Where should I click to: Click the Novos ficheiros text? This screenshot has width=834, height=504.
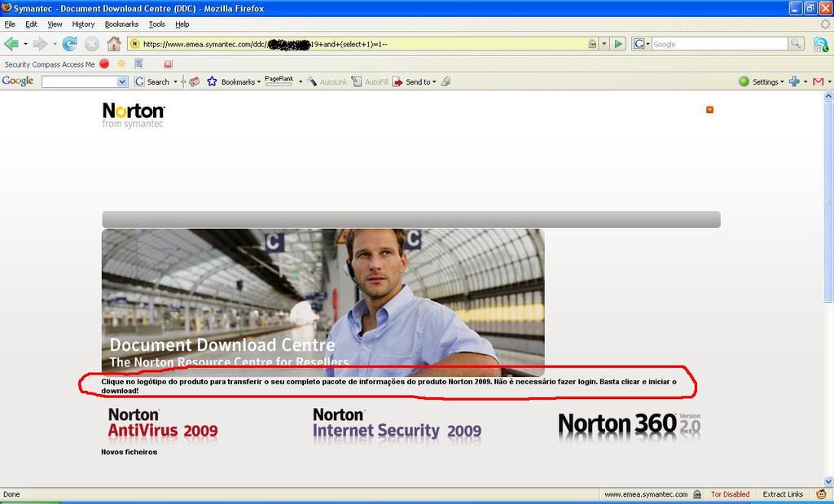point(129,452)
